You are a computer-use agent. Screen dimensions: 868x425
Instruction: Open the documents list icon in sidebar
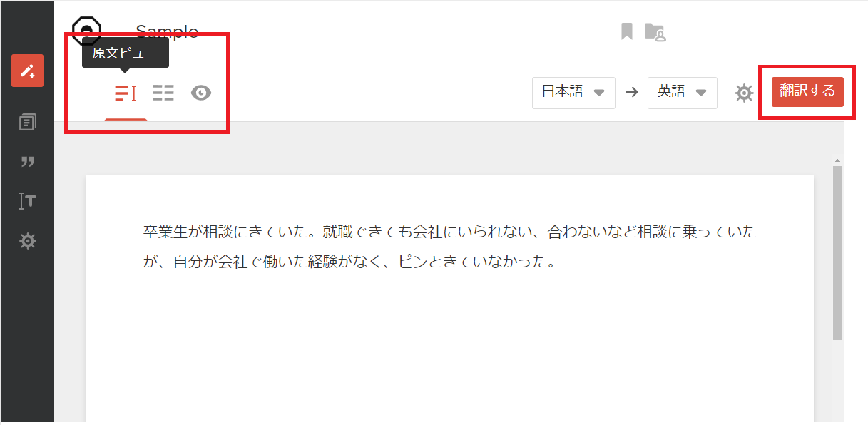click(27, 123)
